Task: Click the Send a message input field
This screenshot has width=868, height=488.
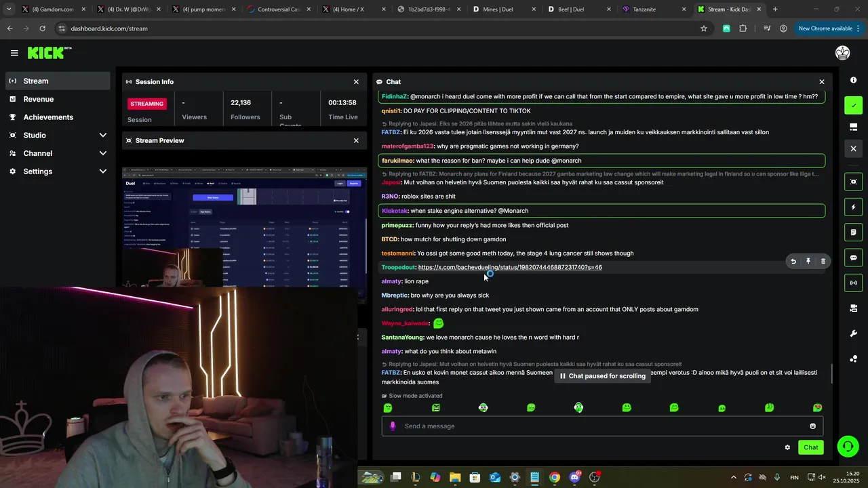Action: click(602, 426)
